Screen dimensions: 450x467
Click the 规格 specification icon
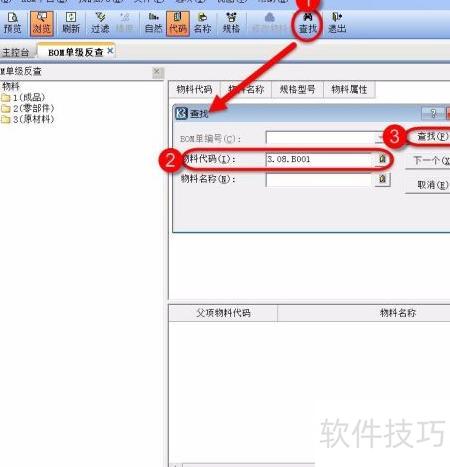231,23
